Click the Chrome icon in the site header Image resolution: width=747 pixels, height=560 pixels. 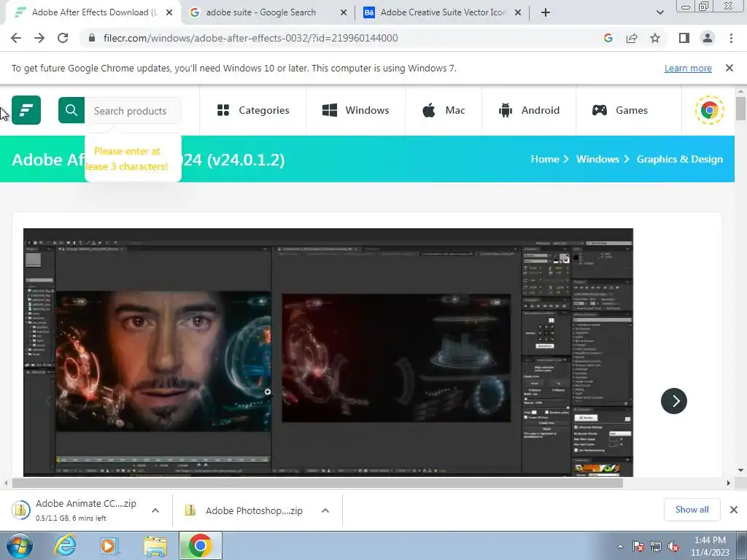(x=709, y=111)
